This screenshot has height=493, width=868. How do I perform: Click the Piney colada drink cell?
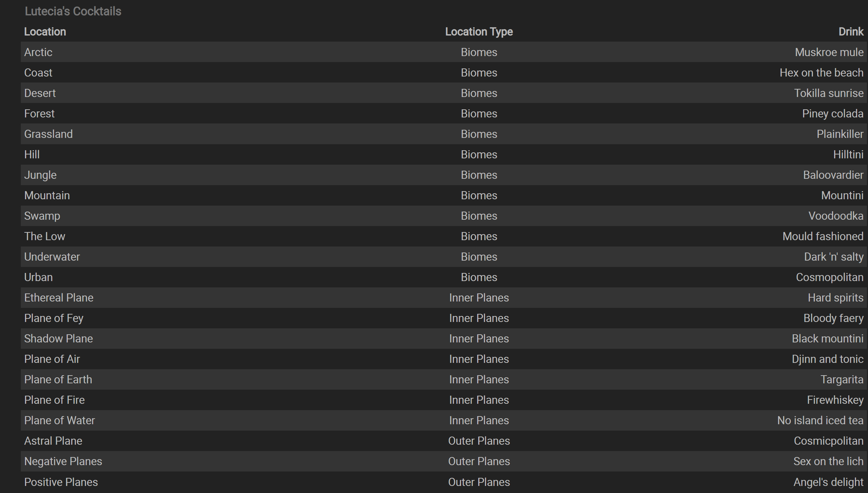(x=832, y=114)
